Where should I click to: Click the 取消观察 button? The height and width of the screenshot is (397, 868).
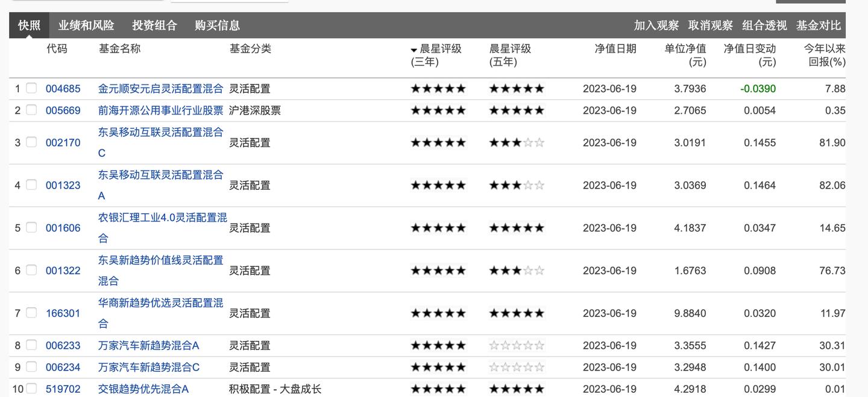(x=711, y=25)
